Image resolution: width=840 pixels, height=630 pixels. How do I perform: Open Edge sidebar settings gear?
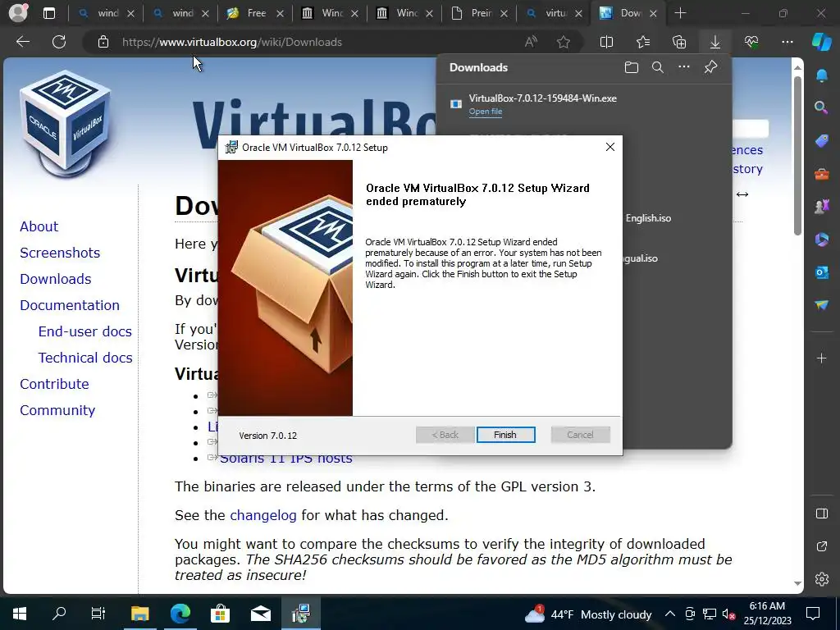tap(821, 579)
